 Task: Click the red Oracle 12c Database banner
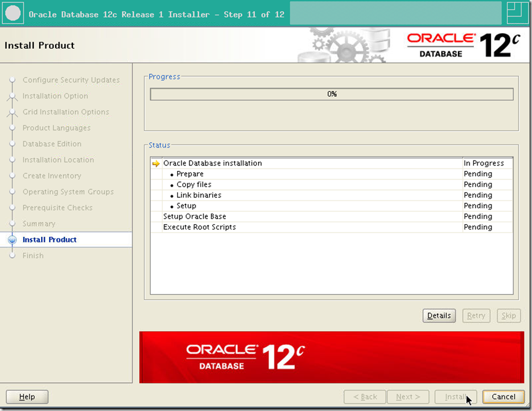point(332,357)
